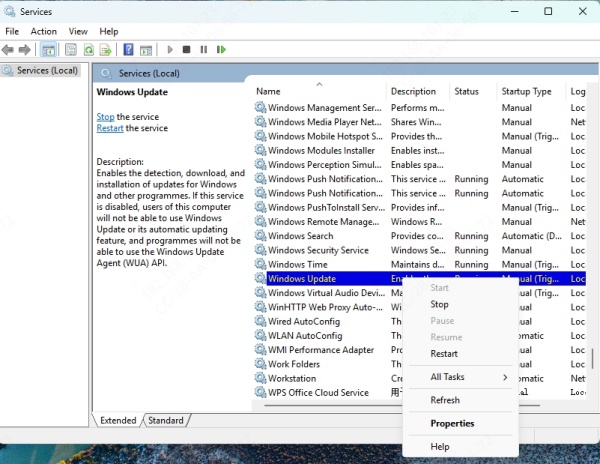Select Windows Mobile Hotspot Service row
600x464 pixels.
[x=420, y=136]
